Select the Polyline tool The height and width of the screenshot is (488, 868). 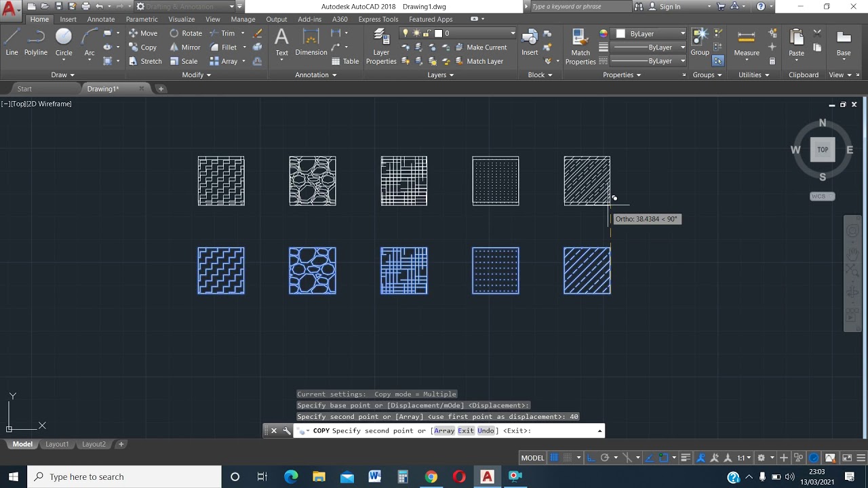(x=36, y=42)
